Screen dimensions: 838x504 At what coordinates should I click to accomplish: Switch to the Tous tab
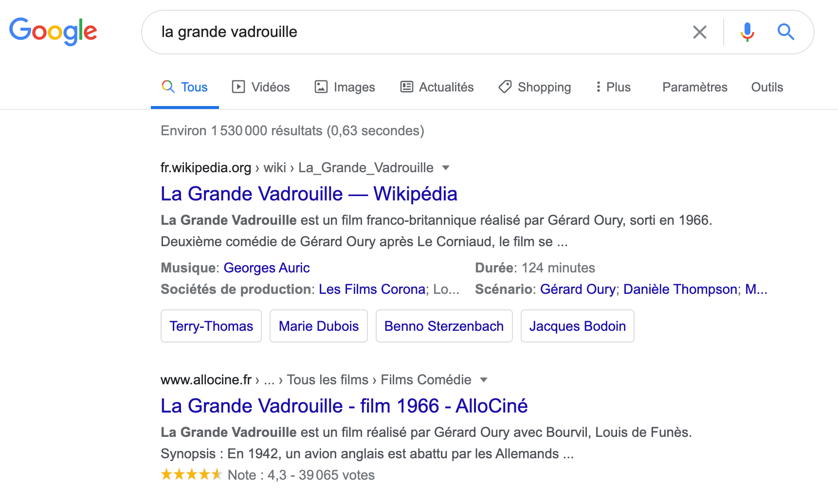pyautogui.click(x=185, y=87)
